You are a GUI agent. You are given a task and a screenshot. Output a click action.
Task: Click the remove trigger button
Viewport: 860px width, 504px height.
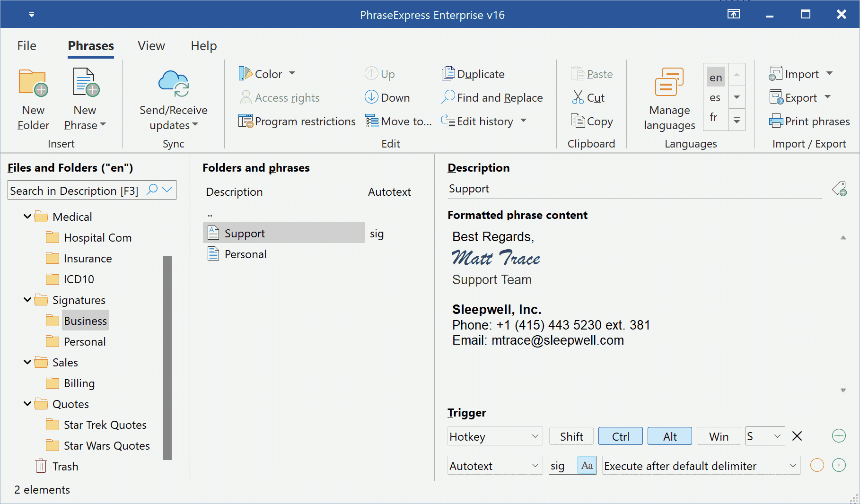797,436
